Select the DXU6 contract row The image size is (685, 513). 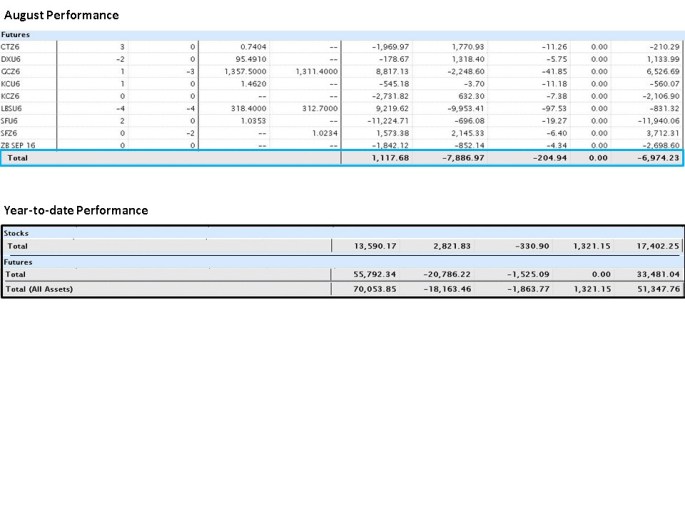11,59
